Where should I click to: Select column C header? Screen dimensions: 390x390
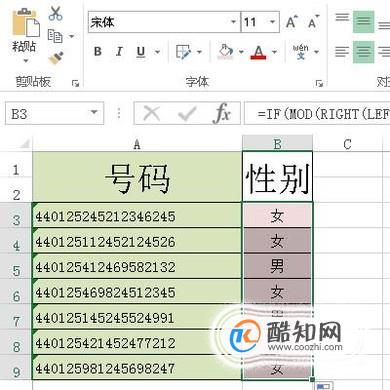[347, 144]
